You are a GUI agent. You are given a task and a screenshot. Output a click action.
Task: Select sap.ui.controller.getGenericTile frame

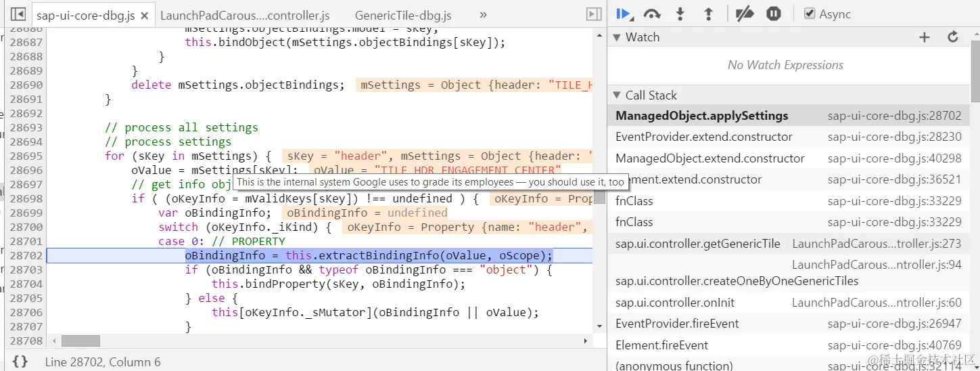pos(789,244)
